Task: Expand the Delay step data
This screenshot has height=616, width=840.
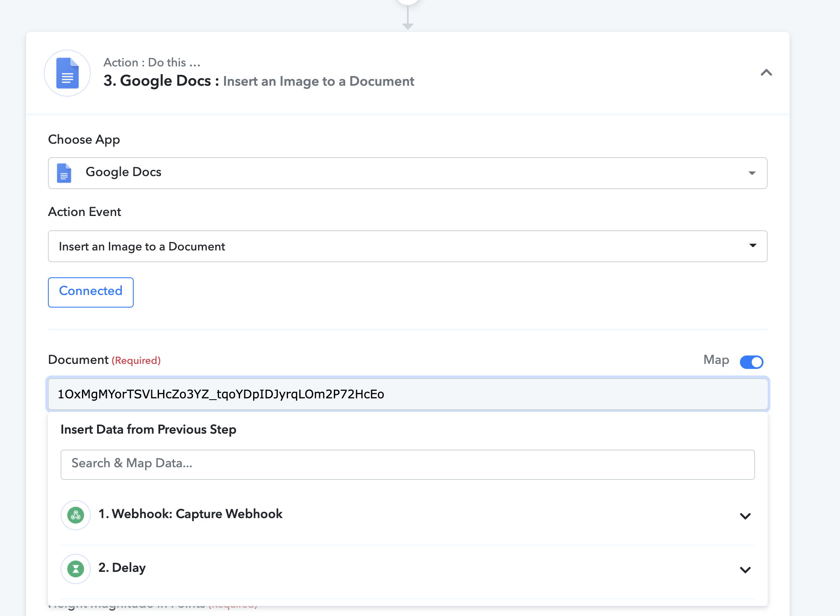Action: [x=745, y=570]
